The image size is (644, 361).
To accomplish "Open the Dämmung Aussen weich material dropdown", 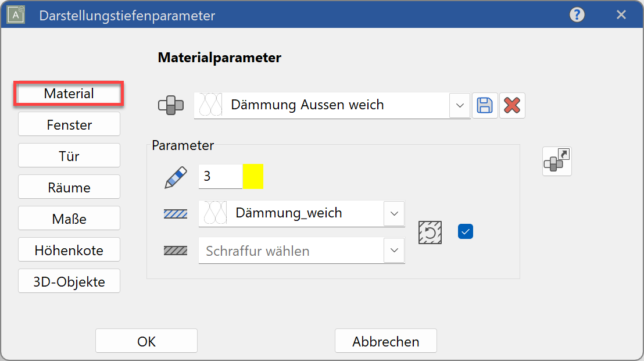I will pyautogui.click(x=460, y=105).
